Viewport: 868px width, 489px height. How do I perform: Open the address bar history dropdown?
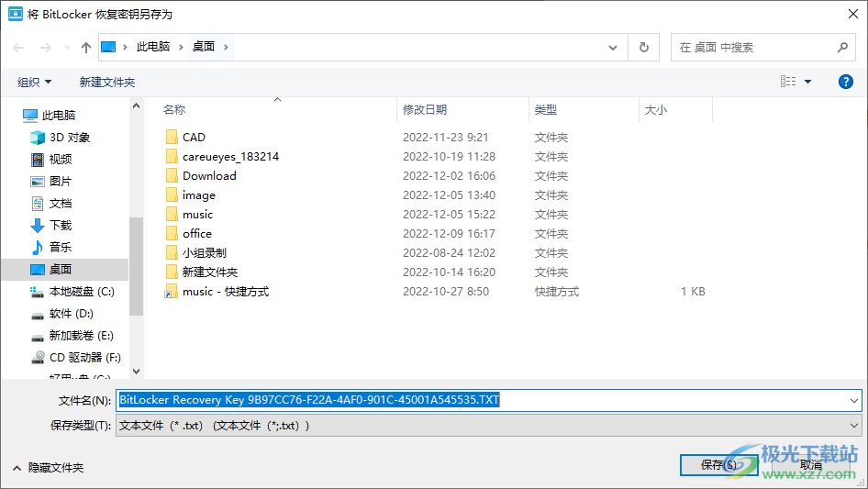coord(613,48)
